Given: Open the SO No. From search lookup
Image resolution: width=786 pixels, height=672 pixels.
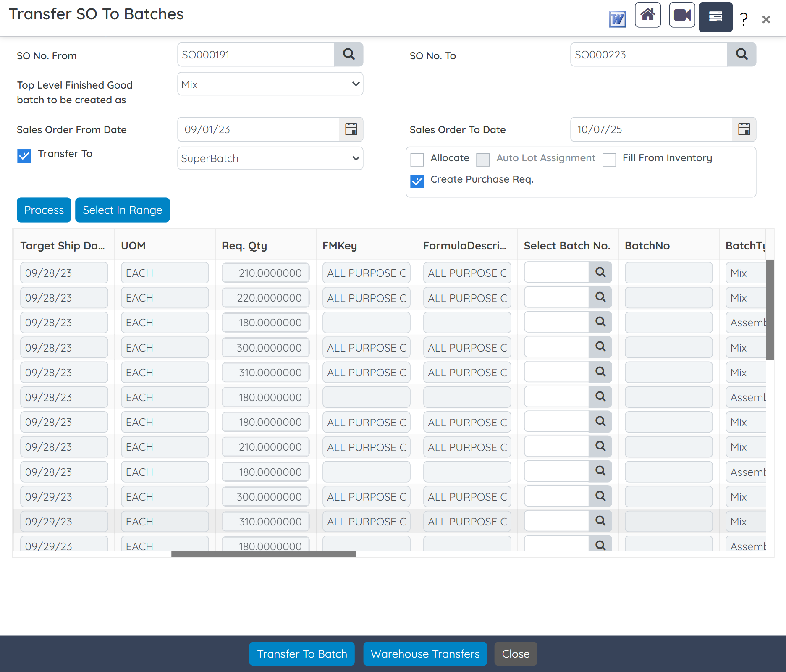Looking at the screenshot, I should (348, 54).
